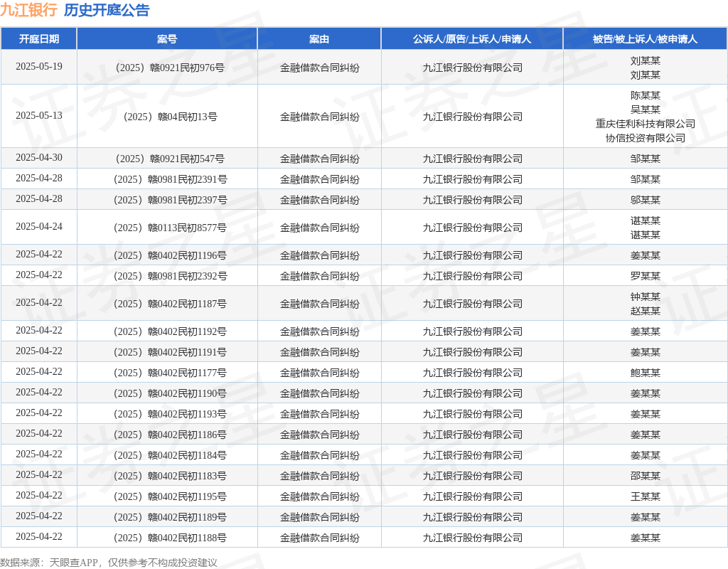Click 九江银行股份有限公司 in the 976号 row

(472, 68)
